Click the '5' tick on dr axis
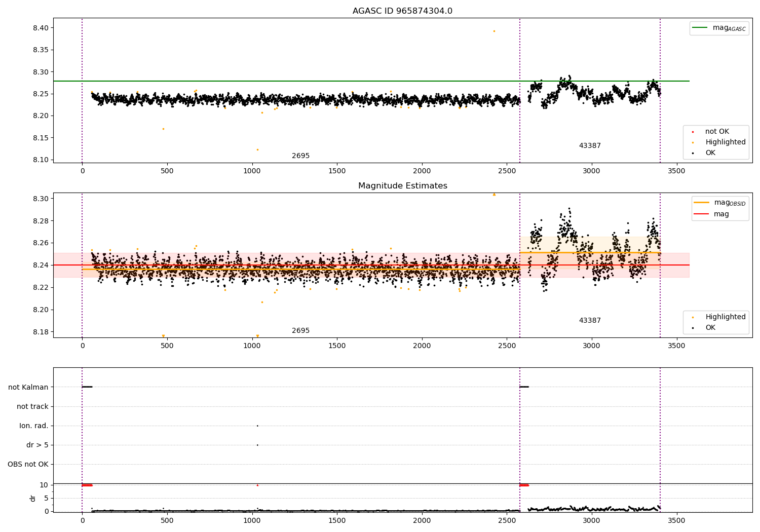 pos(46,498)
